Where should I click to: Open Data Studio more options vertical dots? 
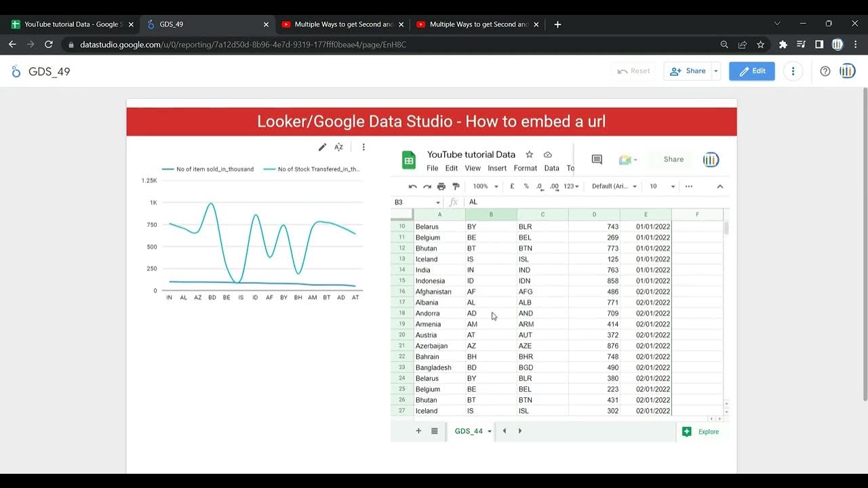coord(793,71)
